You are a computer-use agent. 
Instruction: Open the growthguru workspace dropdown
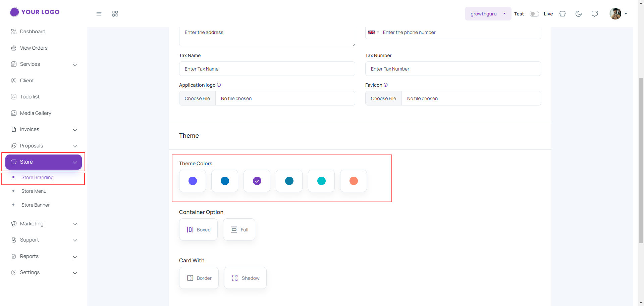coord(488,14)
